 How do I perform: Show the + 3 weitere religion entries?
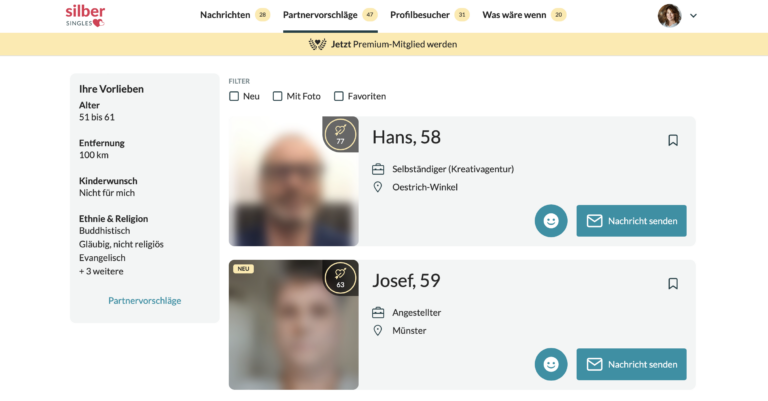101,271
